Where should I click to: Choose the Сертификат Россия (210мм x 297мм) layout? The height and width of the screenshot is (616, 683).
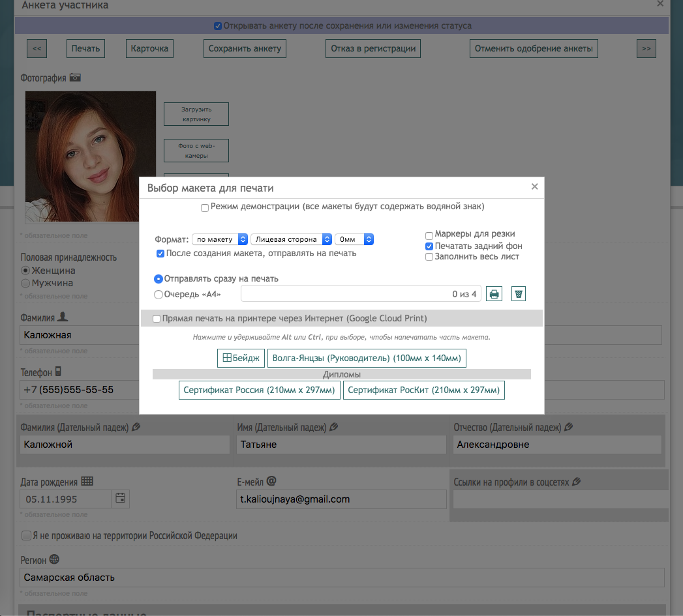tap(259, 390)
